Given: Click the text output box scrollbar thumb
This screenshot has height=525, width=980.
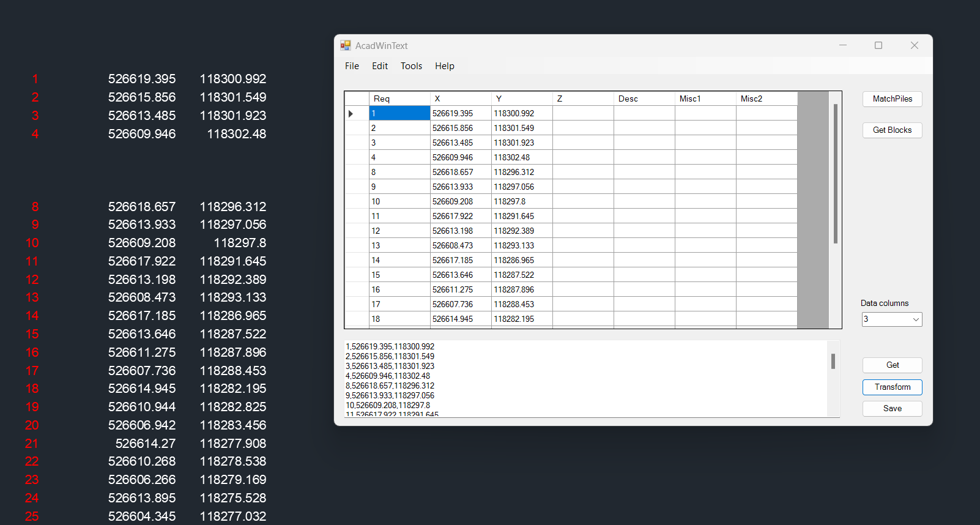Looking at the screenshot, I should [833, 362].
